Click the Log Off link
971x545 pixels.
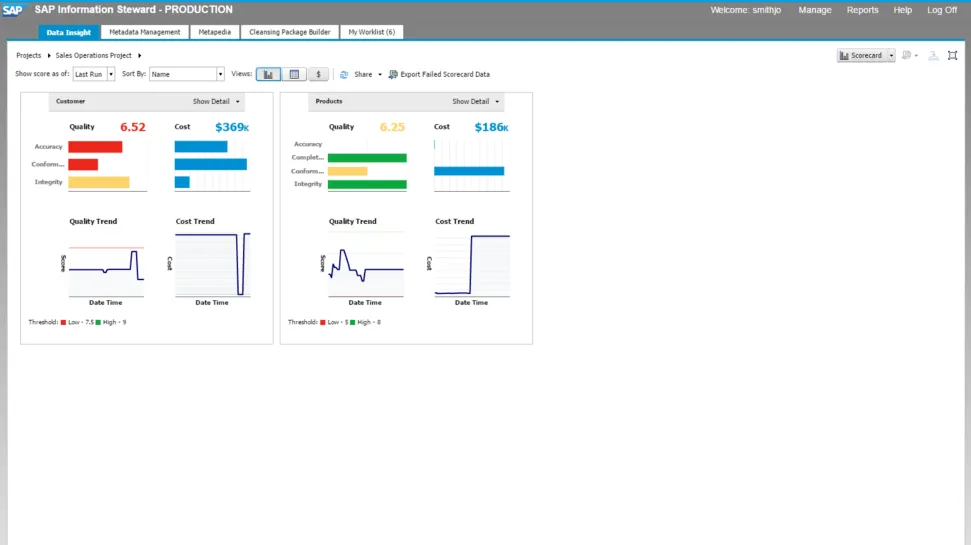942,10
